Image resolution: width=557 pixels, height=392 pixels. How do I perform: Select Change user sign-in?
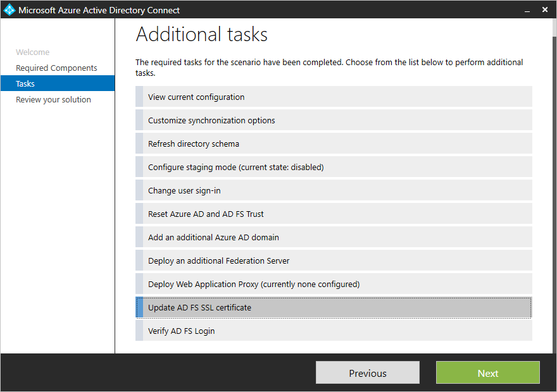click(334, 190)
